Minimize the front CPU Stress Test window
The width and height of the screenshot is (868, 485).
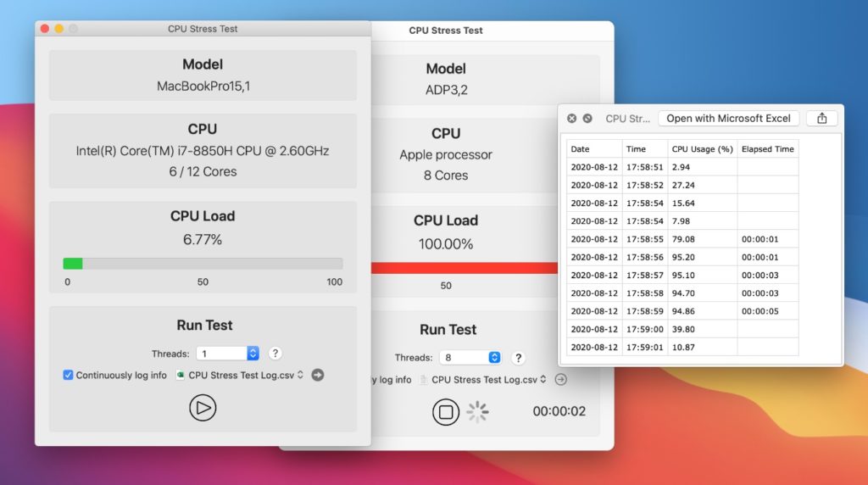(x=58, y=28)
